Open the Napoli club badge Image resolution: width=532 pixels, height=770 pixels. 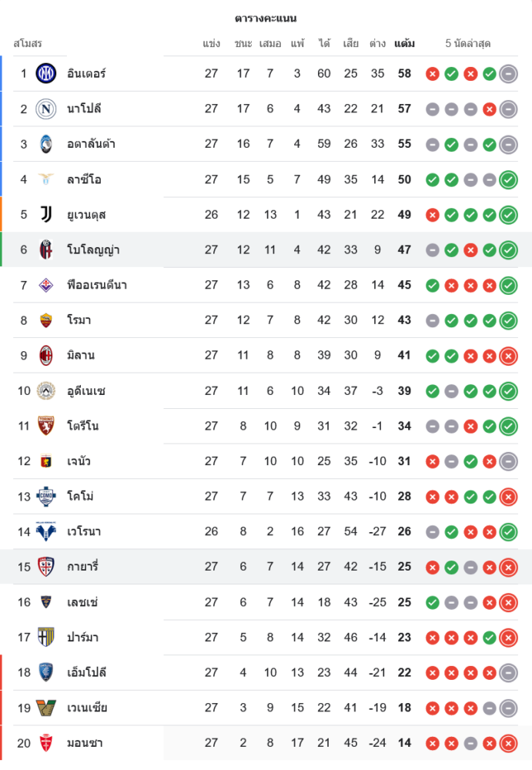click(x=47, y=109)
